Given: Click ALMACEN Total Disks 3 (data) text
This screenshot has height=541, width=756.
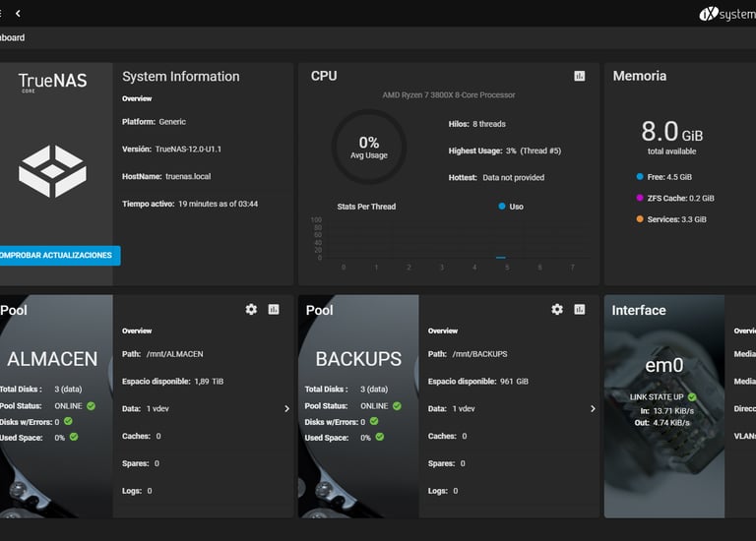Looking at the screenshot, I should coord(41,390).
